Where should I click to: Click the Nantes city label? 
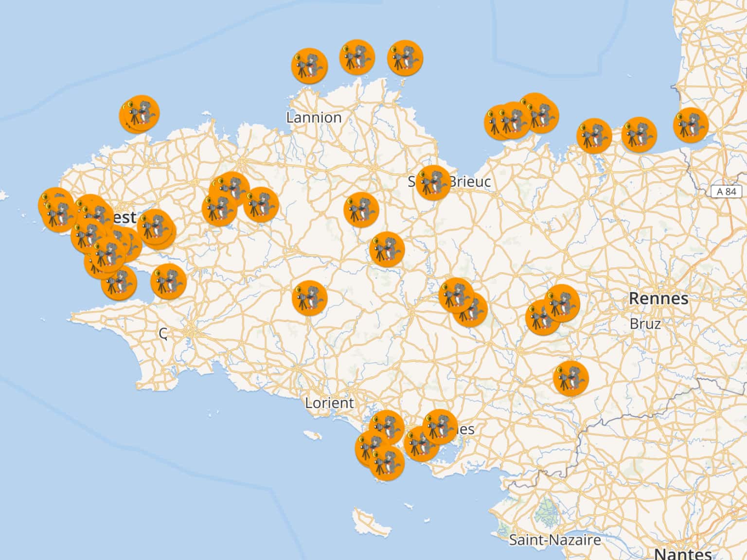682,554
